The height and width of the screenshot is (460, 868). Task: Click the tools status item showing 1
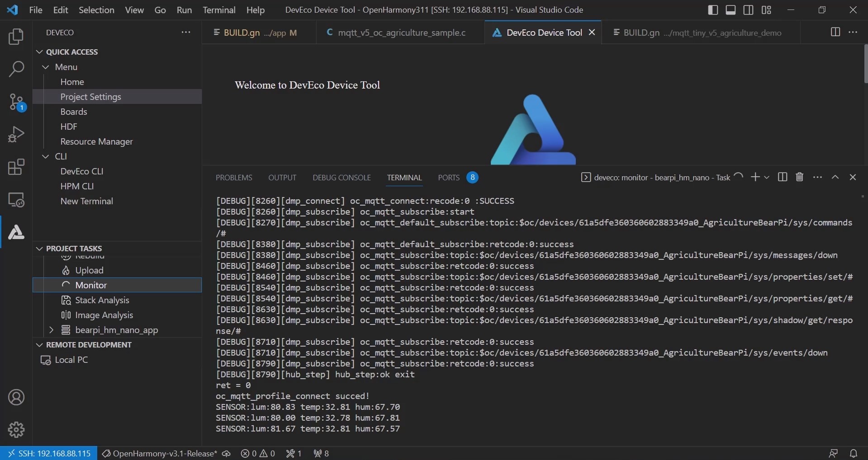tap(294, 453)
